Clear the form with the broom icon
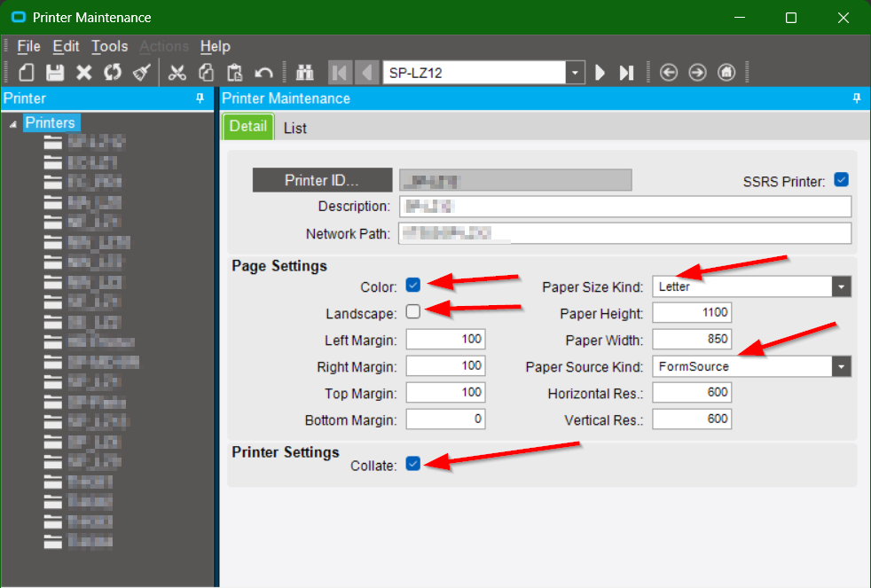Screen dimensions: 871x588 tap(142, 73)
